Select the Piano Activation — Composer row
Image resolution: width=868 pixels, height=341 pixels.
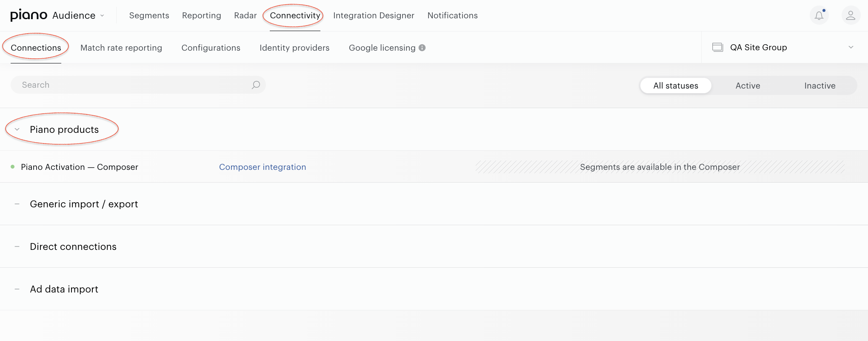(x=434, y=166)
